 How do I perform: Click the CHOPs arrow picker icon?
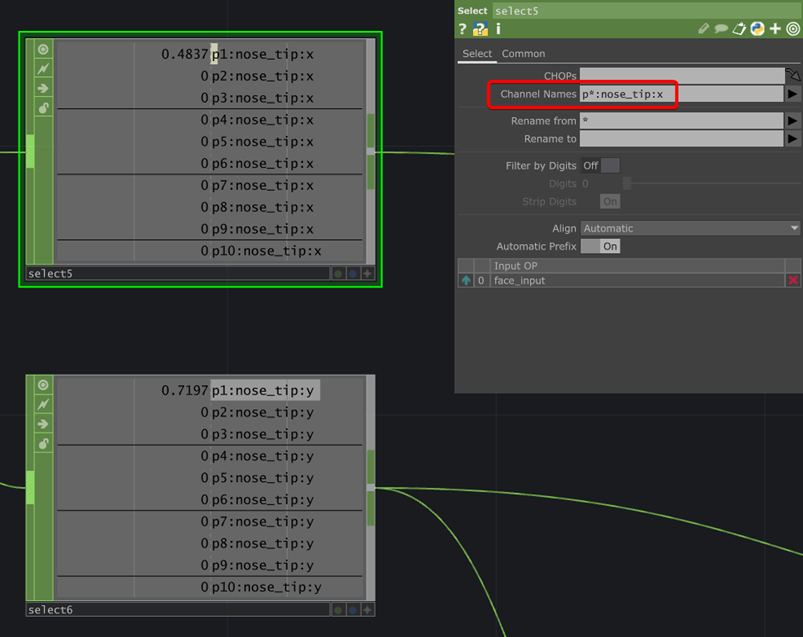793,75
